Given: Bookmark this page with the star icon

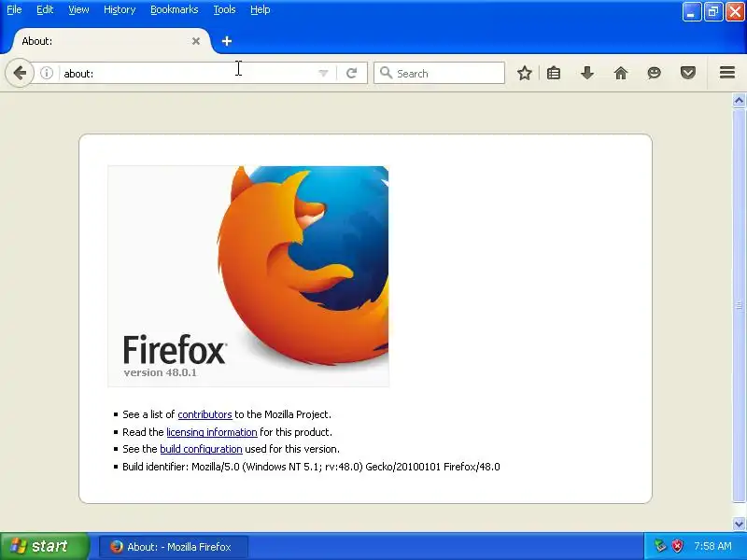Looking at the screenshot, I should (525, 73).
